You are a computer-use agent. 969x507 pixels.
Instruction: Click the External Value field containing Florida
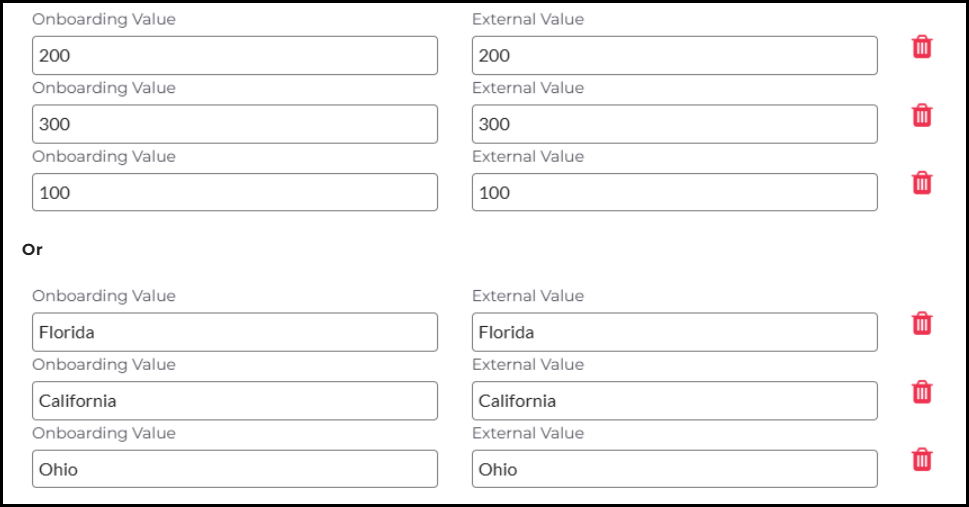674,332
